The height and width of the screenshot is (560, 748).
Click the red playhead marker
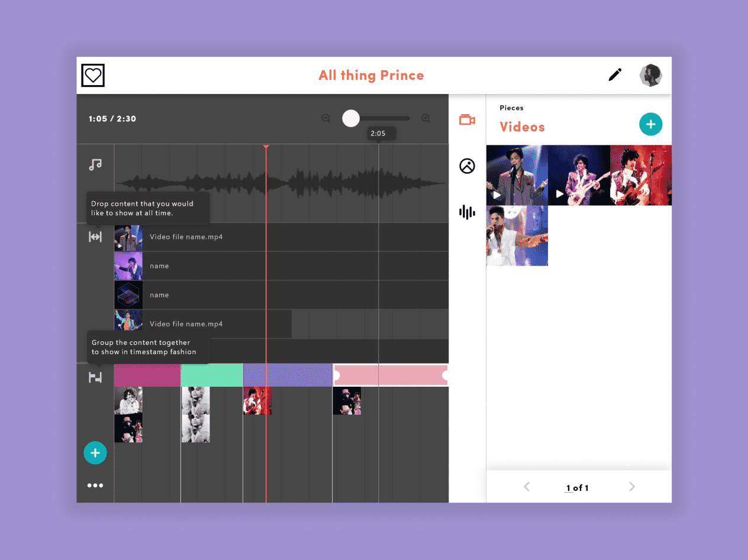(266, 147)
